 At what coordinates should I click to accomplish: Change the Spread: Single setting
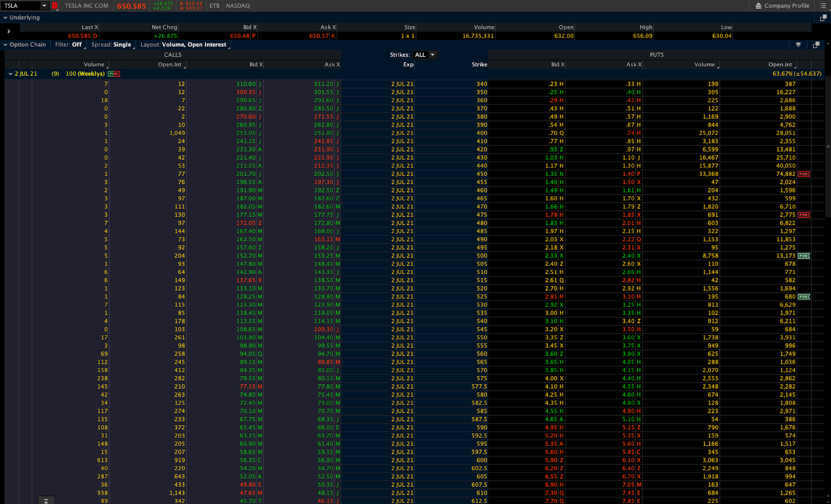(112, 45)
